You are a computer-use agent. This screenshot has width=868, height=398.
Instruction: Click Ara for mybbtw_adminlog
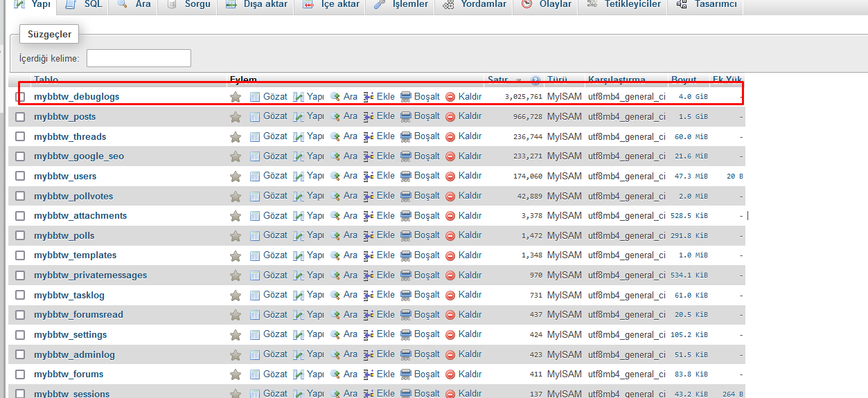[344, 354]
